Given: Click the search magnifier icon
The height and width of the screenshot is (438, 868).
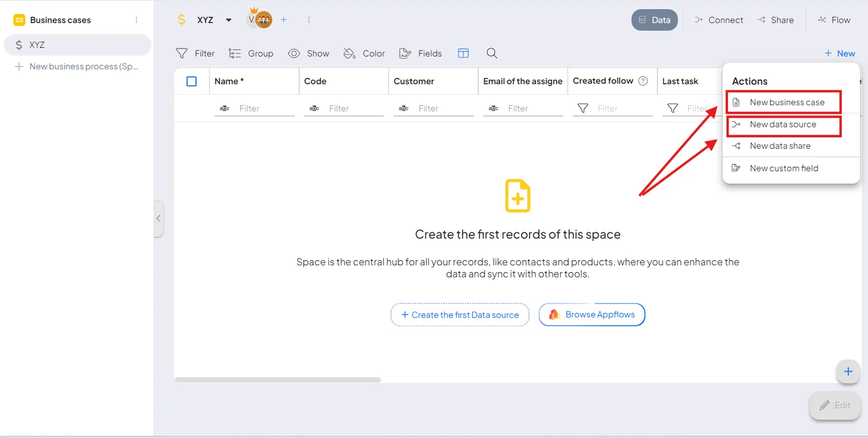Looking at the screenshot, I should pos(492,53).
